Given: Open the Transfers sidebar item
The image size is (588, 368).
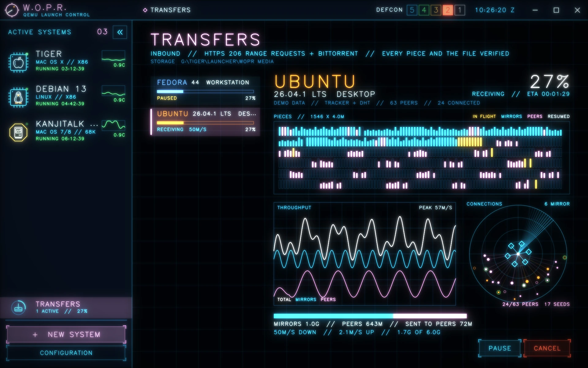Looking at the screenshot, I should [x=66, y=308].
